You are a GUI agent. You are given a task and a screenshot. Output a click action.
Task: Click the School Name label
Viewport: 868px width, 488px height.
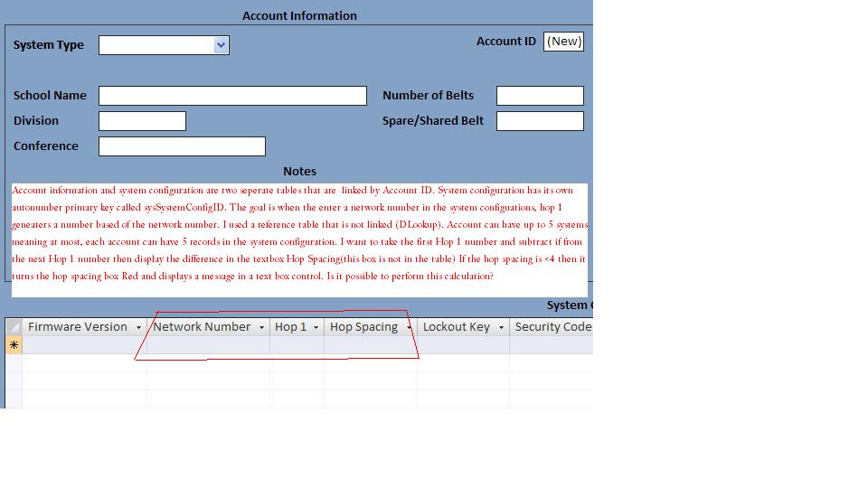coord(50,96)
